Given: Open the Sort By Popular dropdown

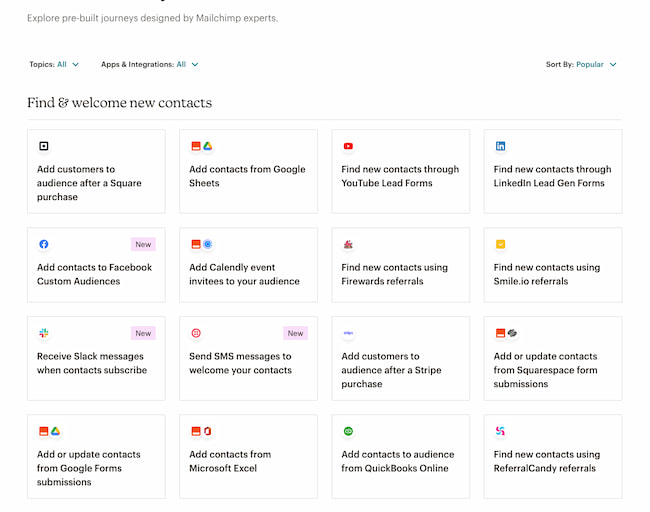Looking at the screenshot, I should pyautogui.click(x=581, y=64).
